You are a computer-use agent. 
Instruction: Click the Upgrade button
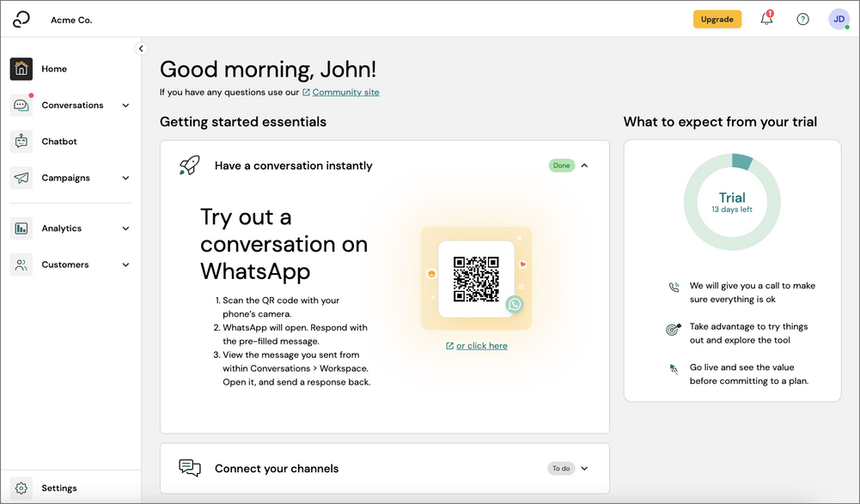click(x=717, y=18)
